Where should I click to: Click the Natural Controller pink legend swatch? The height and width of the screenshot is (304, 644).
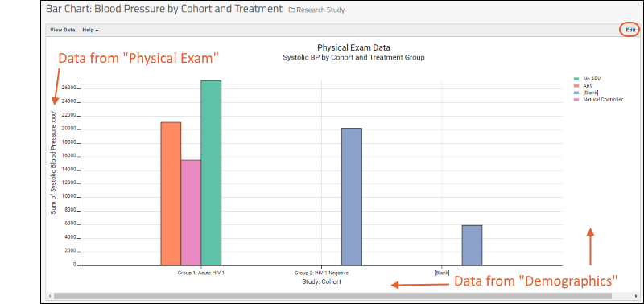pyautogui.click(x=576, y=99)
